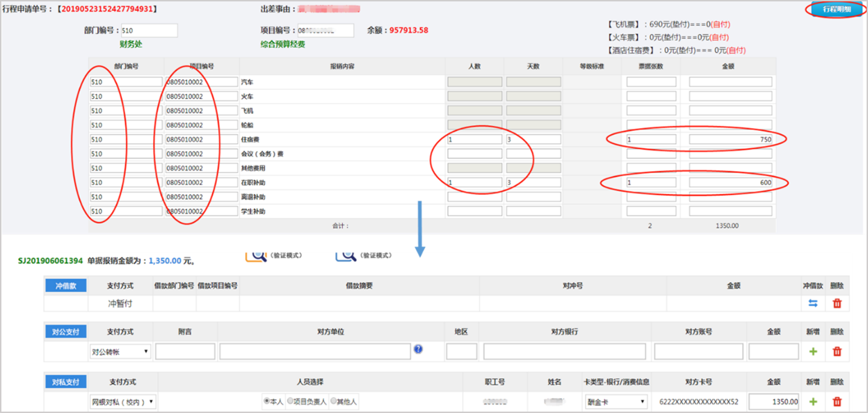Select the 本人 radio button
This screenshot has width=868, height=413.
click(267, 401)
